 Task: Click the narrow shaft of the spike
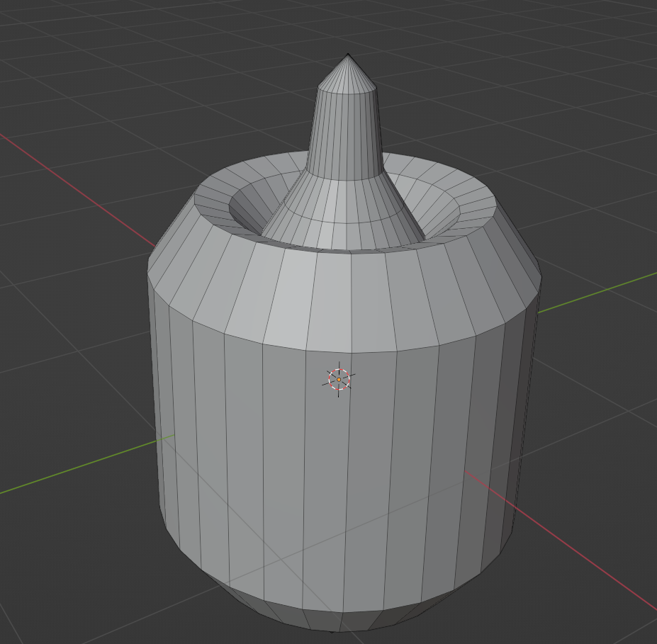tap(345, 135)
